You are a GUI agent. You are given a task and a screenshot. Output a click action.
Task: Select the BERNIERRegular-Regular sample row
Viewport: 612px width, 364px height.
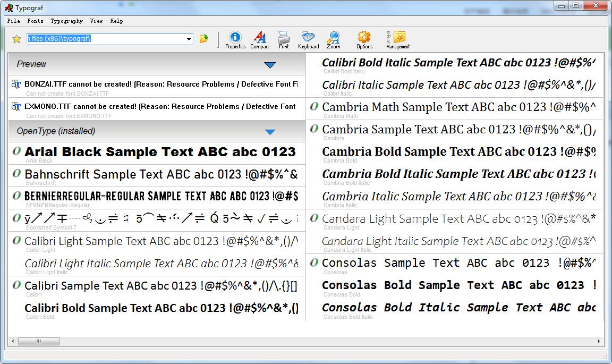click(157, 198)
